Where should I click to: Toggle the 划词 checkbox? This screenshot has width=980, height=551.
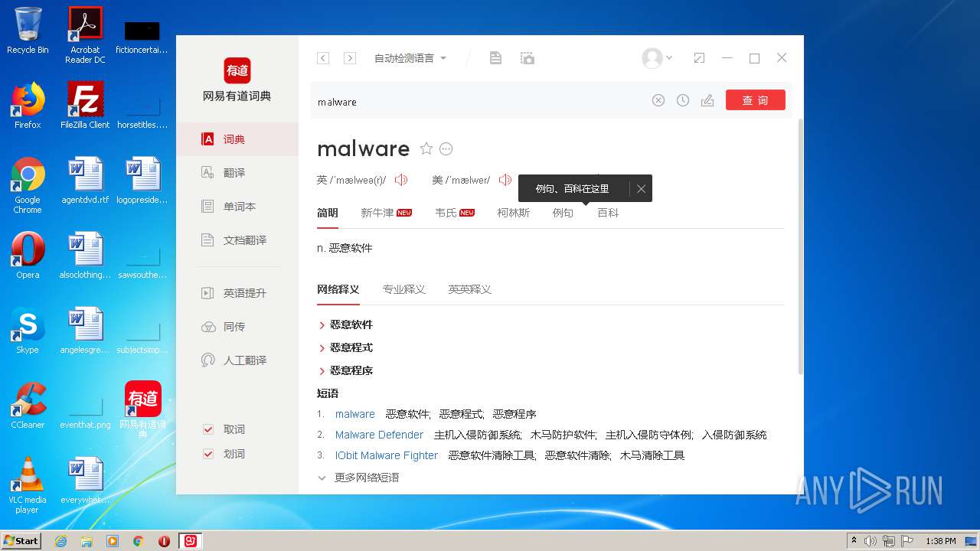(208, 454)
